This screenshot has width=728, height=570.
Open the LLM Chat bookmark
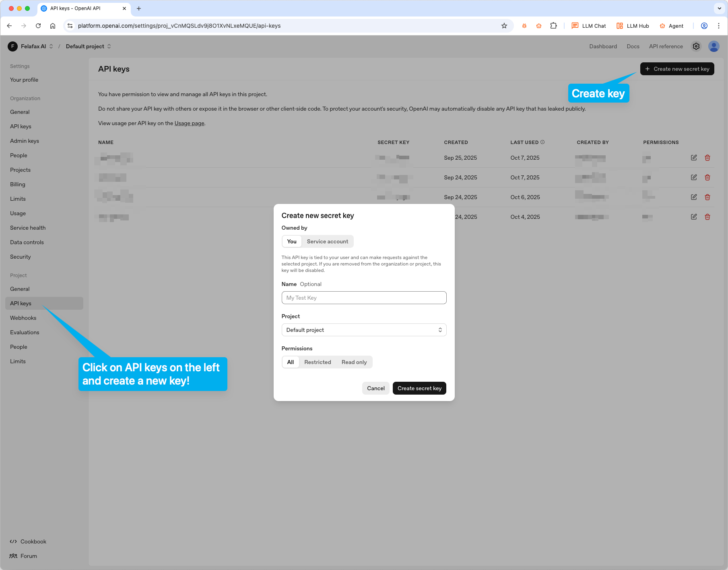click(589, 26)
